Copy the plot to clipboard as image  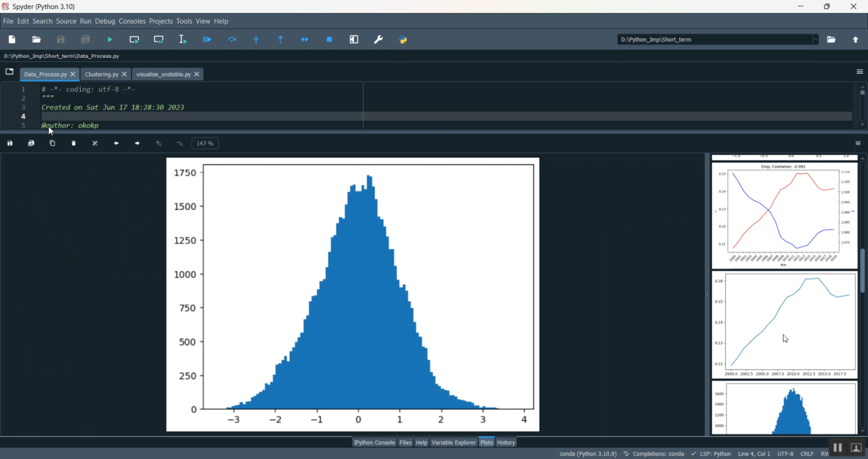click(52, 143)
